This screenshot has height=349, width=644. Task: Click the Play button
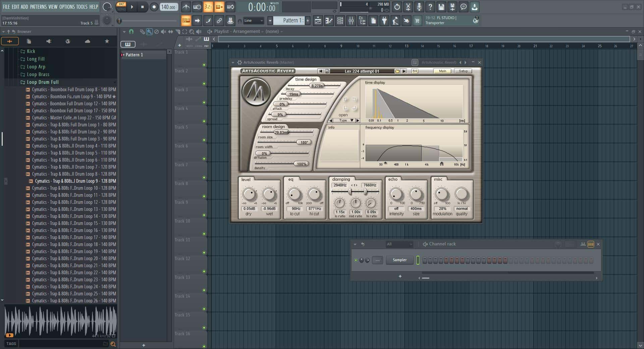[132, 7]
